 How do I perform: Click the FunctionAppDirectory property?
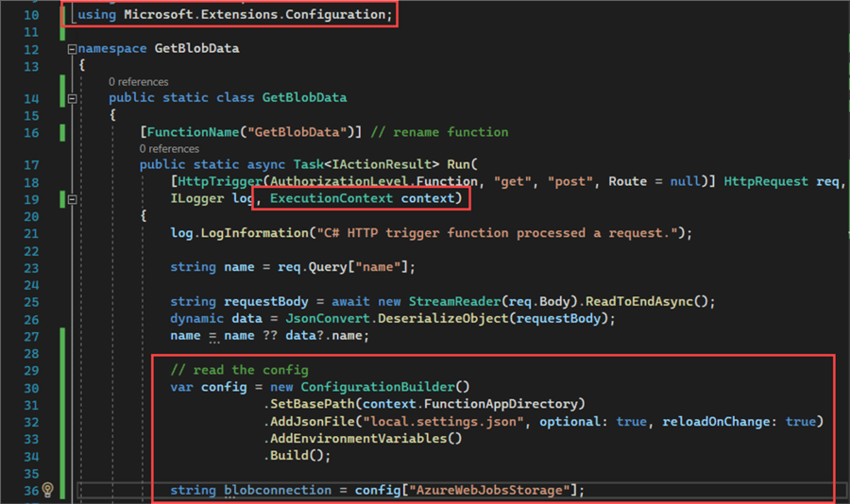click(501, 404)
